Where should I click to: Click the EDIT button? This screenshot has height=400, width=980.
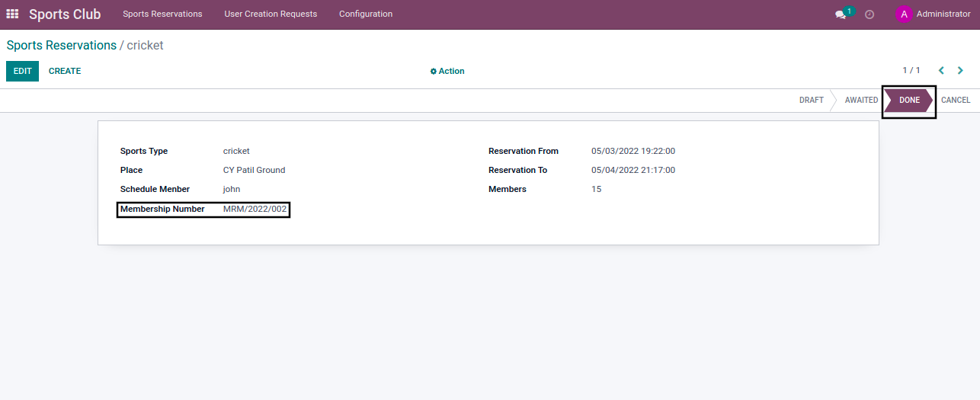22,71
